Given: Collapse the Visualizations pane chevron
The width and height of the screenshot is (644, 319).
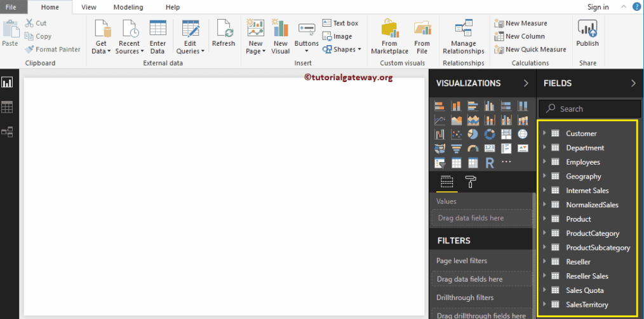Looking at the screenshot, I should pos(526,83).
